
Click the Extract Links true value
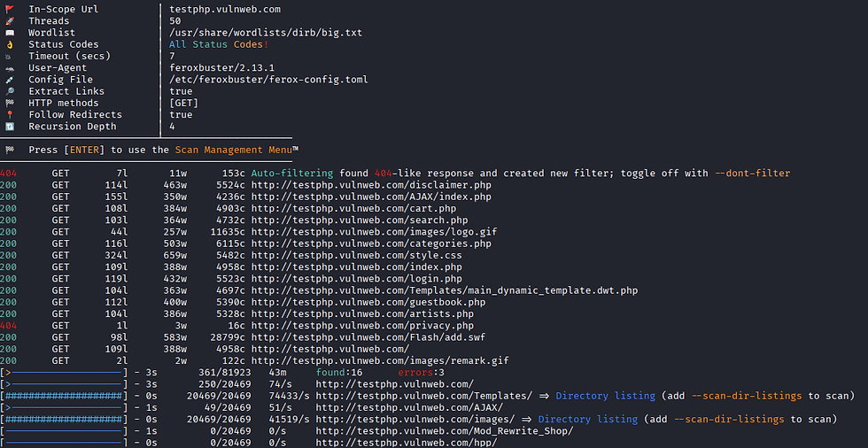[181, 91]
